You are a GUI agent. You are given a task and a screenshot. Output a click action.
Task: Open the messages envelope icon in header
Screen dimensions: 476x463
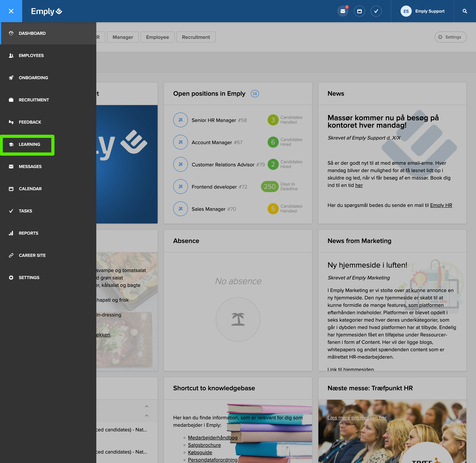point(343,11)
